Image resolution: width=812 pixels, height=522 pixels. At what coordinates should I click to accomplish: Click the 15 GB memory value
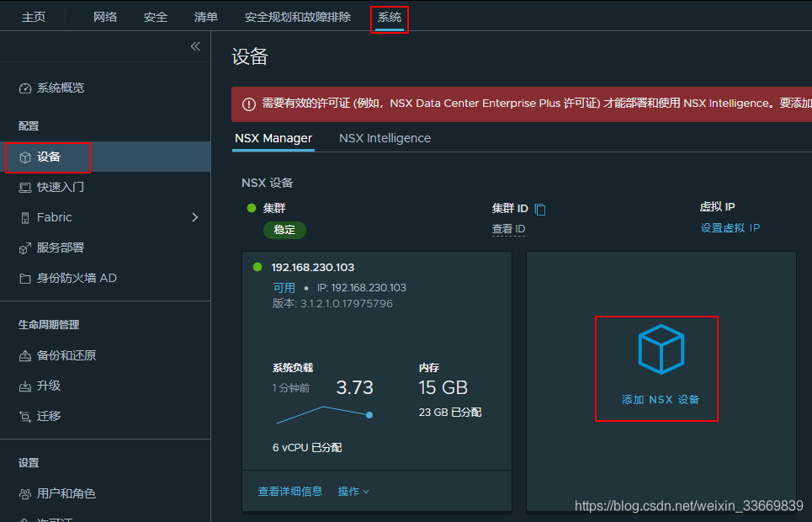443,388
